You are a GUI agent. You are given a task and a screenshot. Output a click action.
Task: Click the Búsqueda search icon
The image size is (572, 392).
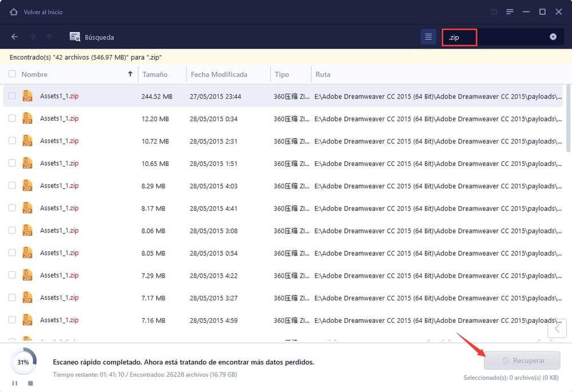[75, 37]
